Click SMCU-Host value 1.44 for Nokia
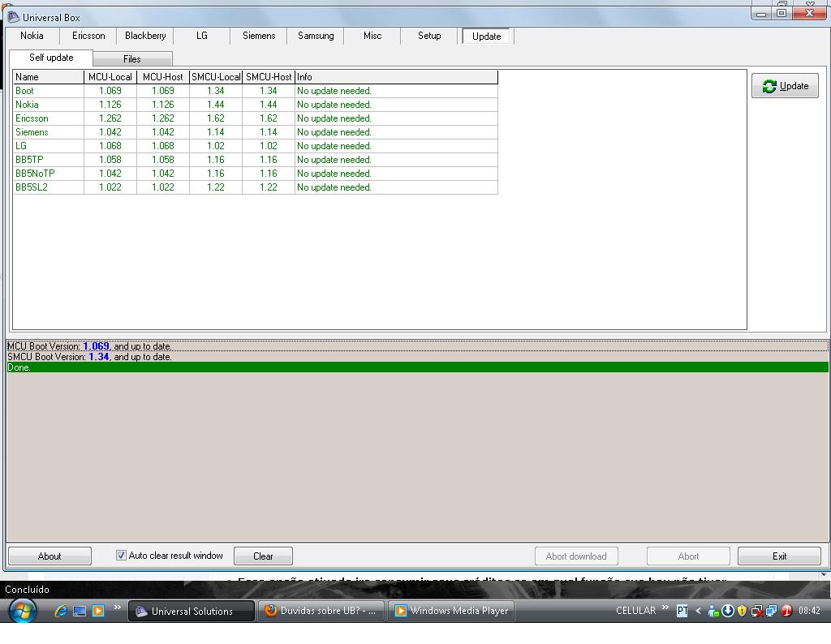Screen dimensions: 831x644 (x=269, y=105)
